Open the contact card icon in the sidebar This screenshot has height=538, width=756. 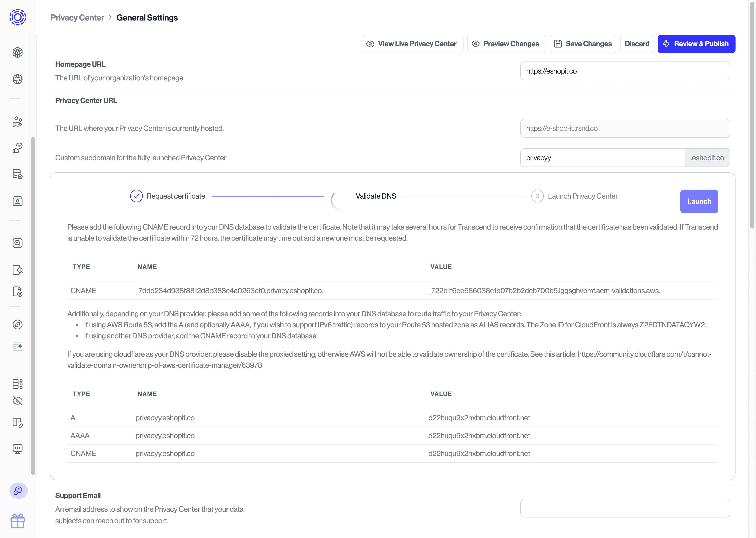(17, 201)
